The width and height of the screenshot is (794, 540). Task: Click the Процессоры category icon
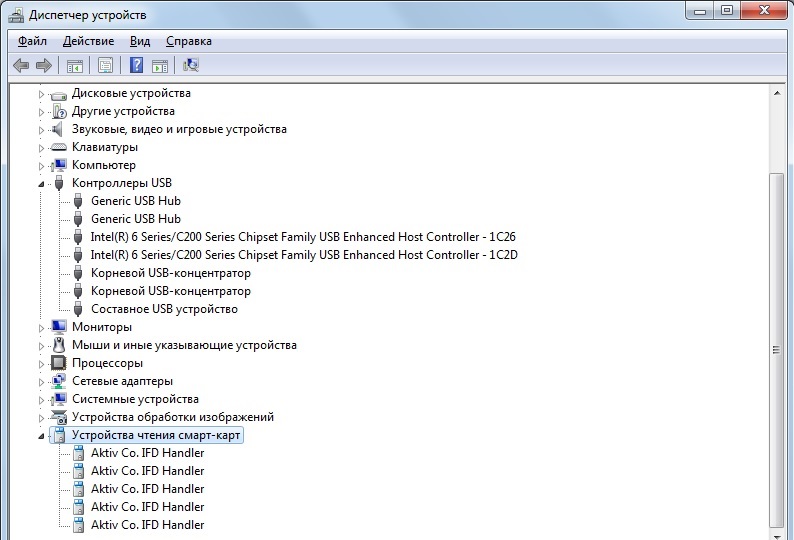point(59,363)
